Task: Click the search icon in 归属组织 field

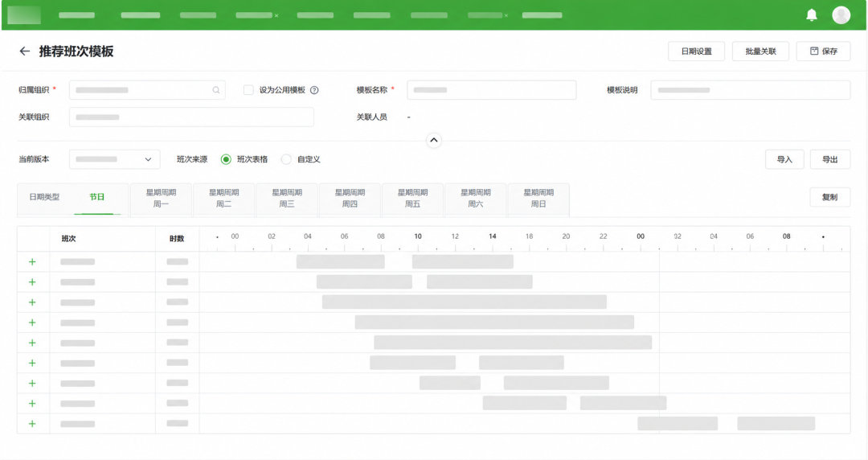Action: click(216, 90)
